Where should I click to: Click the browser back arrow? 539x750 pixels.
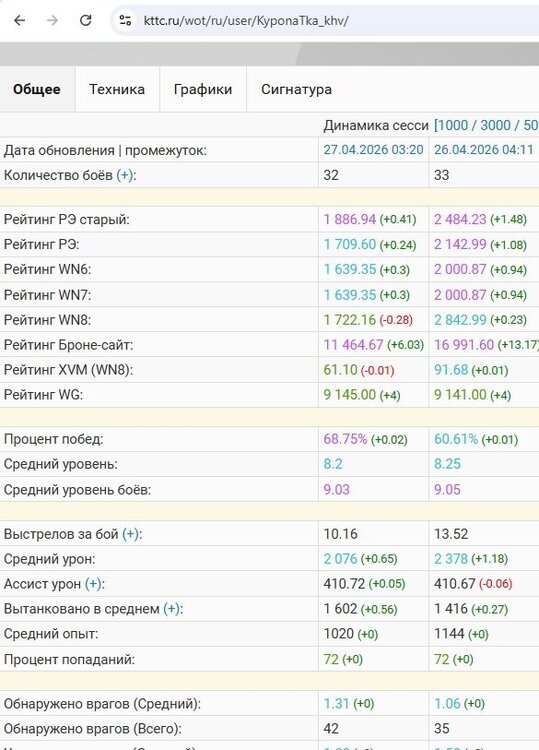click(x=20, y=21)
